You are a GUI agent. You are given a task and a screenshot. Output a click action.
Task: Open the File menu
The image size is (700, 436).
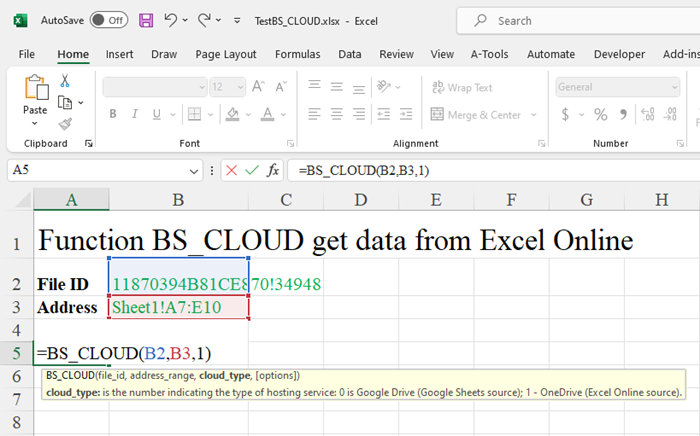click(26, 54)
